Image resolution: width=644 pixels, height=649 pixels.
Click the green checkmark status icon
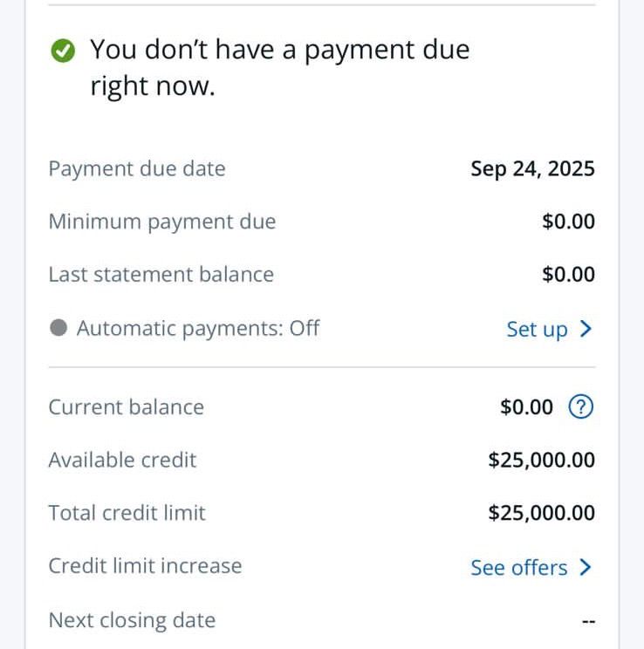coord(63,51)
